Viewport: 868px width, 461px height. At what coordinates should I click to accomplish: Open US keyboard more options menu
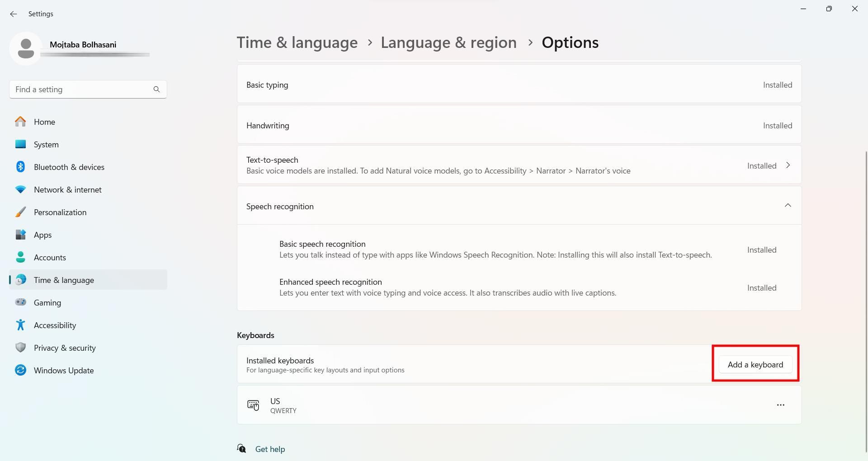780,405
